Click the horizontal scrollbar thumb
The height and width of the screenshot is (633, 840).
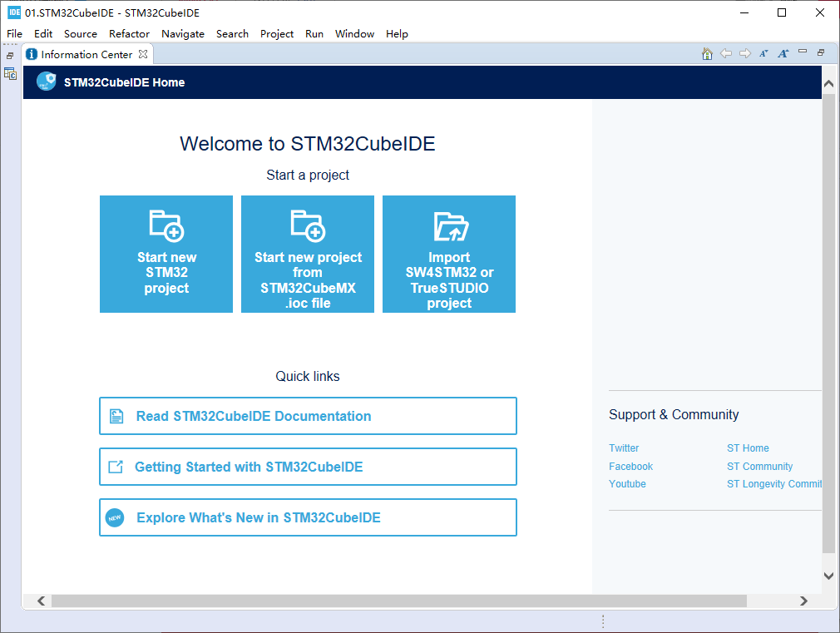pos(399,601)
